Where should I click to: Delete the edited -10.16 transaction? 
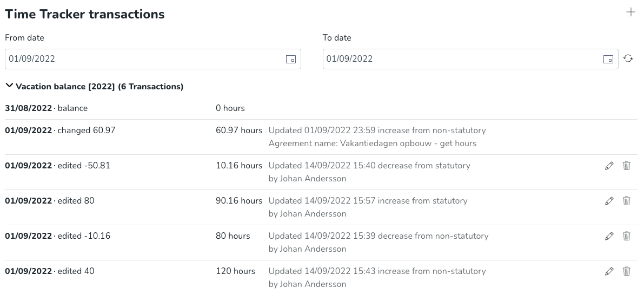[626, 236]
